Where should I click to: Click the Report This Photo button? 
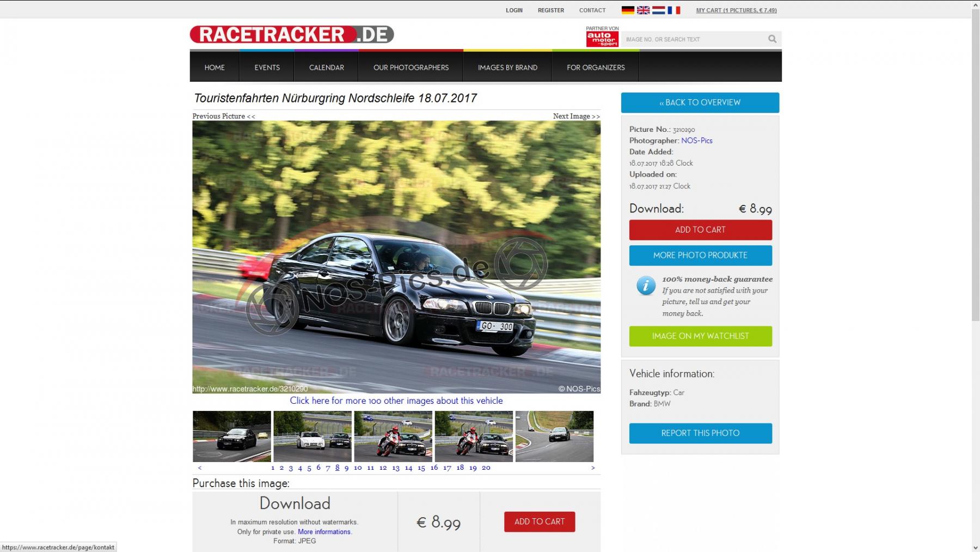(700, 433)
